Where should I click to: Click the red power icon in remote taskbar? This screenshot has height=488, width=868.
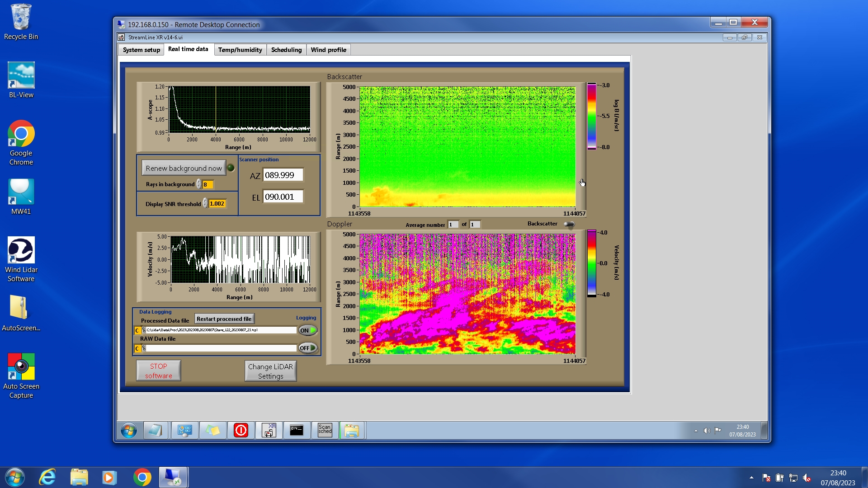click(241, 430)
